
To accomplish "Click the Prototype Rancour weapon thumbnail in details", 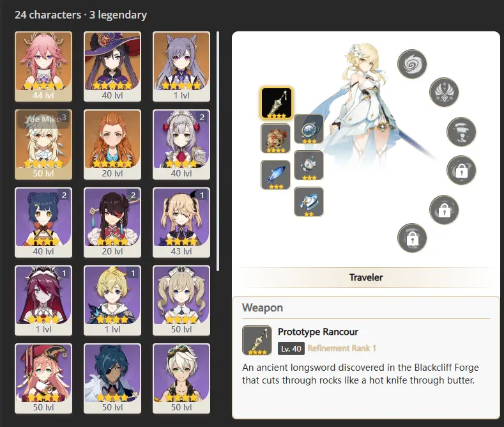I will tap(257, 340).
